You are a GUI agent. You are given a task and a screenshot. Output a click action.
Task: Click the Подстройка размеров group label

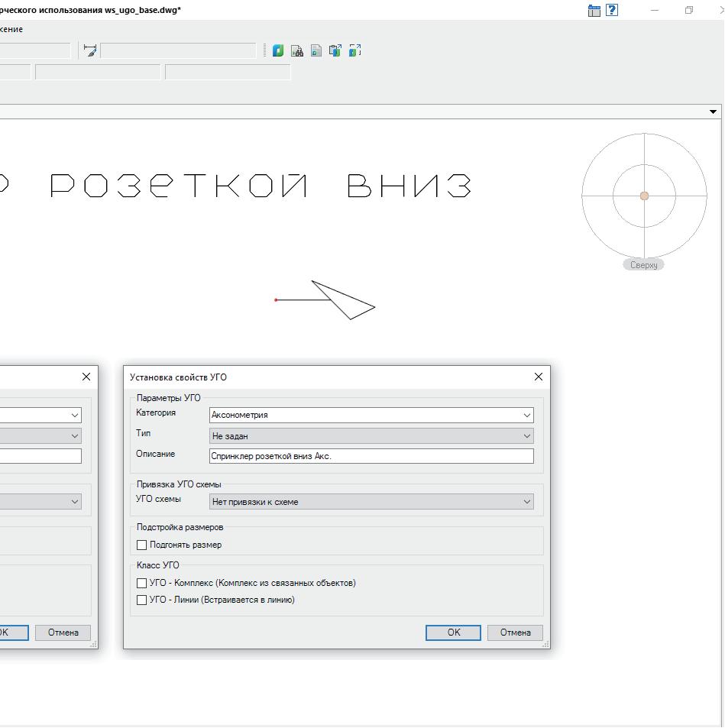click(180, 527)
